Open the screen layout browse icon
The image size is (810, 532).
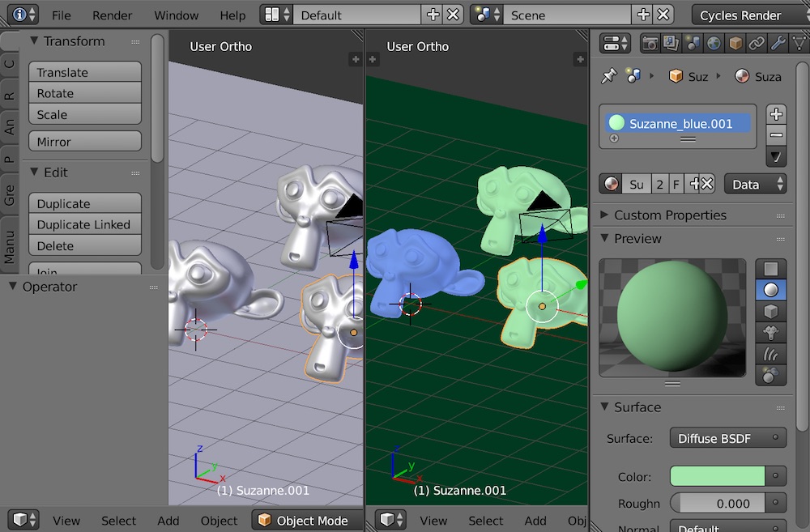[x=277, y=15]
